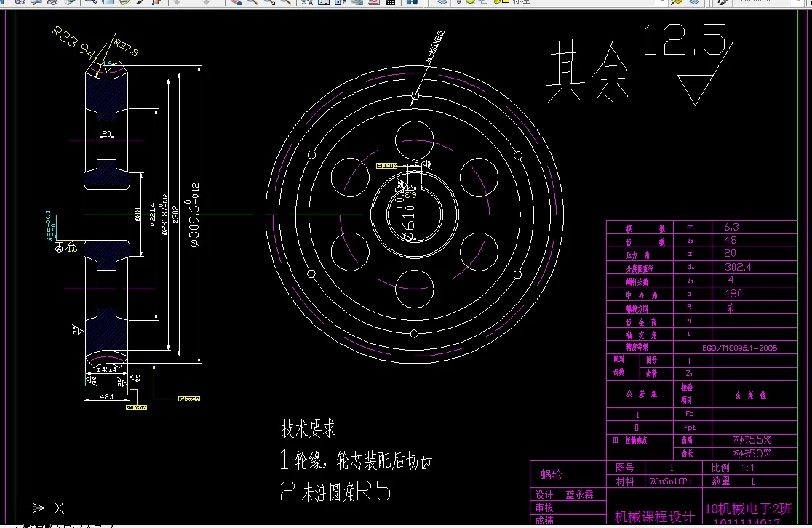Open the 标注 layer dropdown list

point(662,4)
